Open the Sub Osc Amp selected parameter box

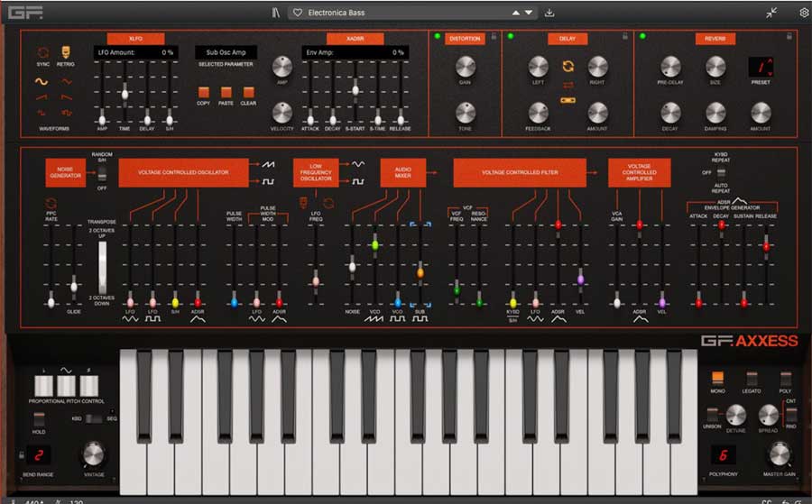coord(226,52)
